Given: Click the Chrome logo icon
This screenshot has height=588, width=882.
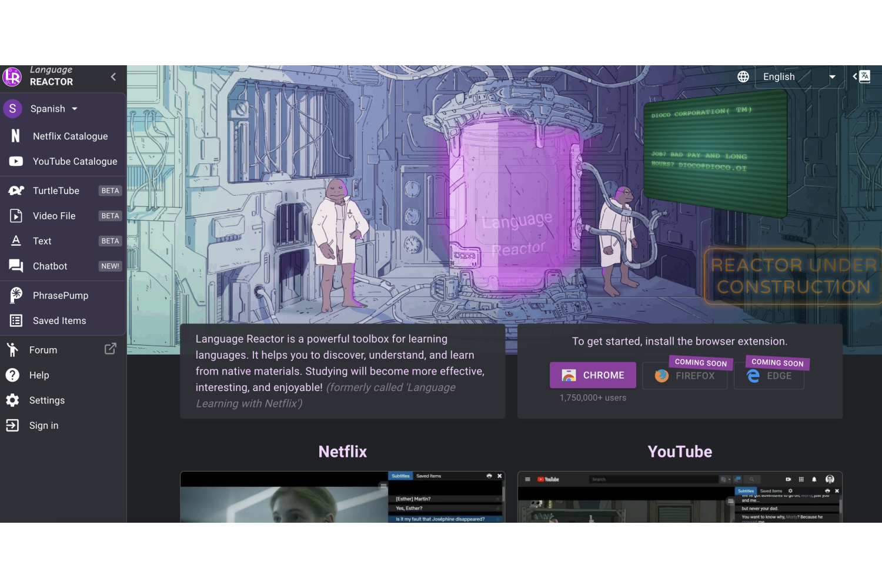Looking at the screenshot, I should click(569, 375).
